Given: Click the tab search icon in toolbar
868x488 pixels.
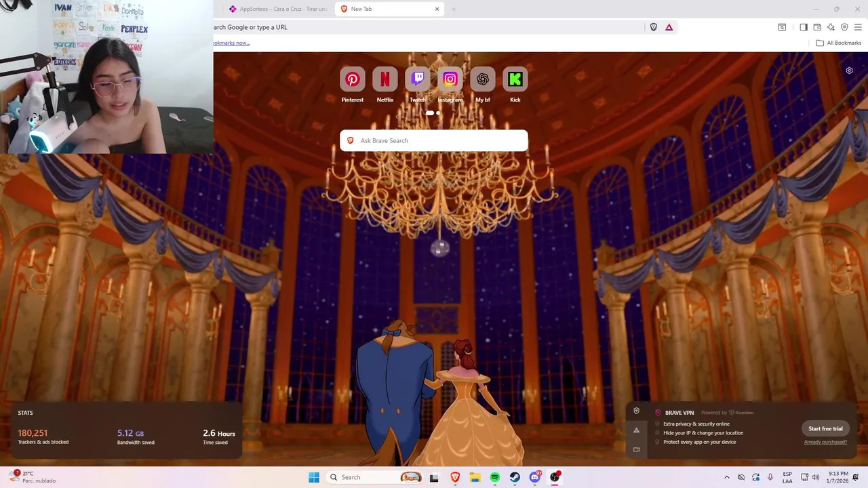Looking at the screenshot, I should coord(782,27).
